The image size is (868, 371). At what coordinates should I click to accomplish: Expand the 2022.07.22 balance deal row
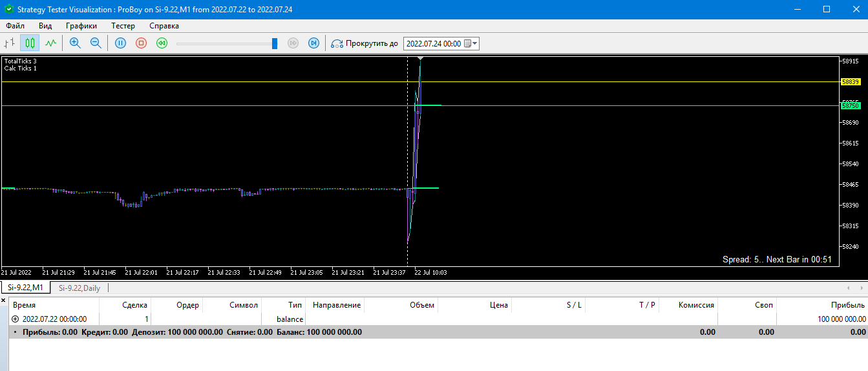tap(16, 319)
